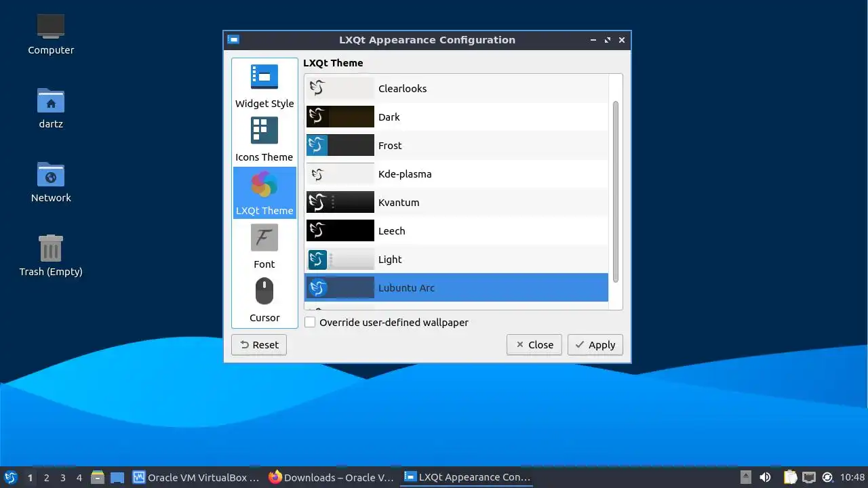The height and width of the screenshot is (488, 868).
Task: Enable Override user-defined wallpaper checkbox
Action: coord(310,323)
